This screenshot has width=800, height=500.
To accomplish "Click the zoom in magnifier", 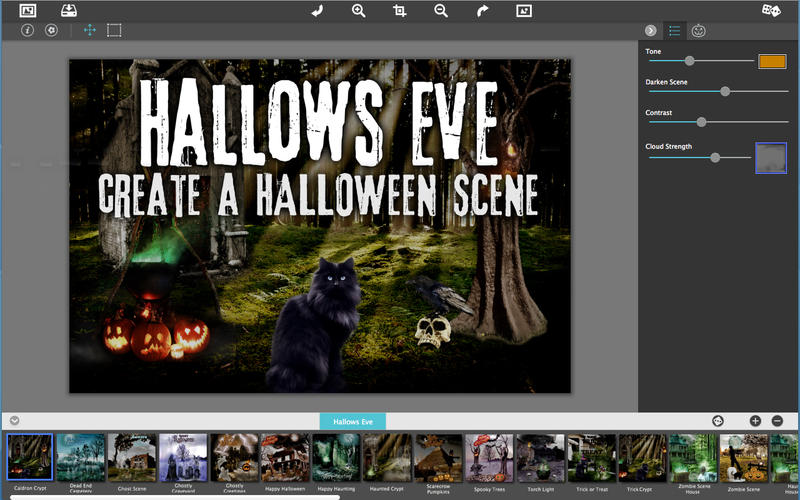I will 358,11.
